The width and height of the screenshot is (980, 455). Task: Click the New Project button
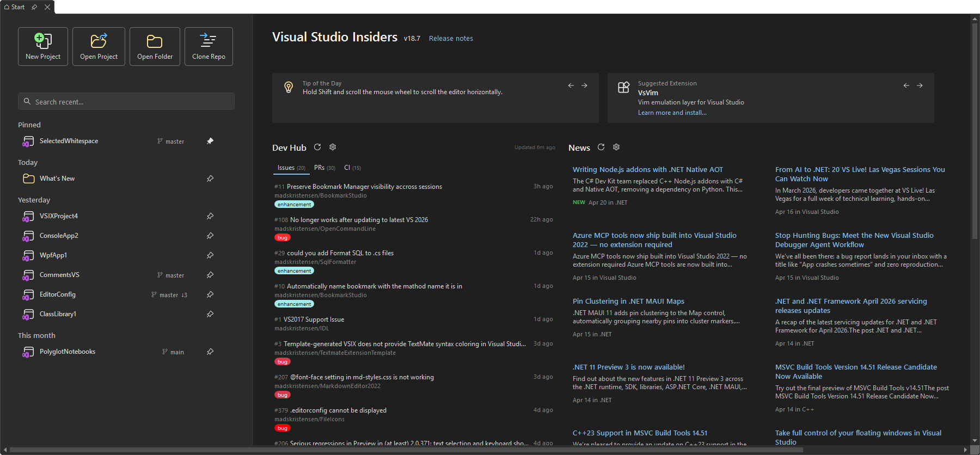(43, 46)
